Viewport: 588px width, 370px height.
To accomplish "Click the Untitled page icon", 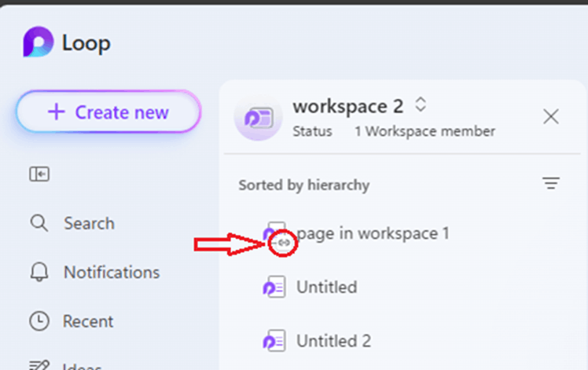I will tap(274, 288).
